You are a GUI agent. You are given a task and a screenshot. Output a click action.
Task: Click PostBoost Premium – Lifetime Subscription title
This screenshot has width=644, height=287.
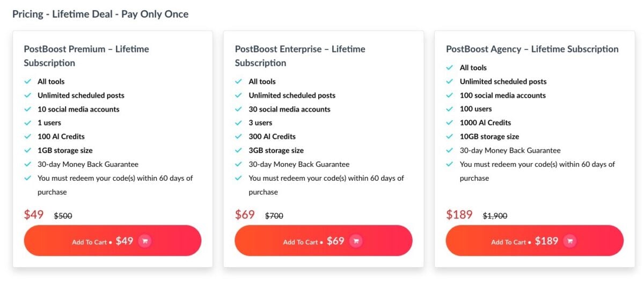coord(86,56)
